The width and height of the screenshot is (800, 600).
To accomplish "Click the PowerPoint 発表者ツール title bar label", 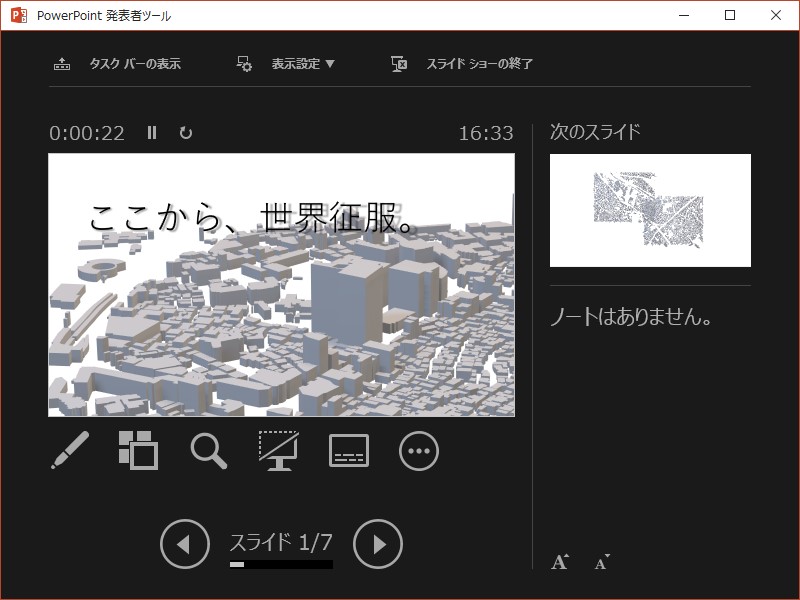I will pos(103,16).
